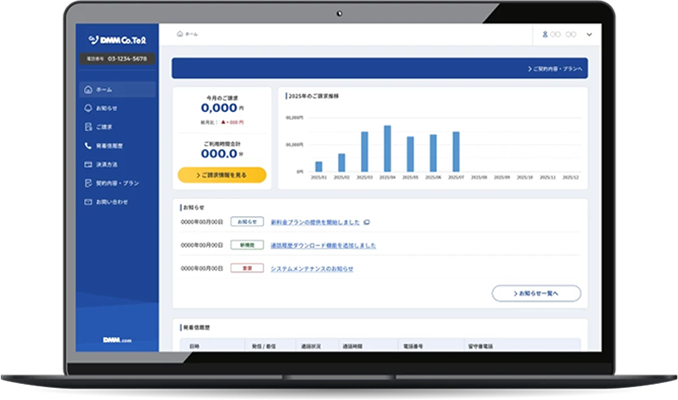Screen dimensions: 678x400
Task: Click the 通話時間 column header
Action: click(352, 346)
